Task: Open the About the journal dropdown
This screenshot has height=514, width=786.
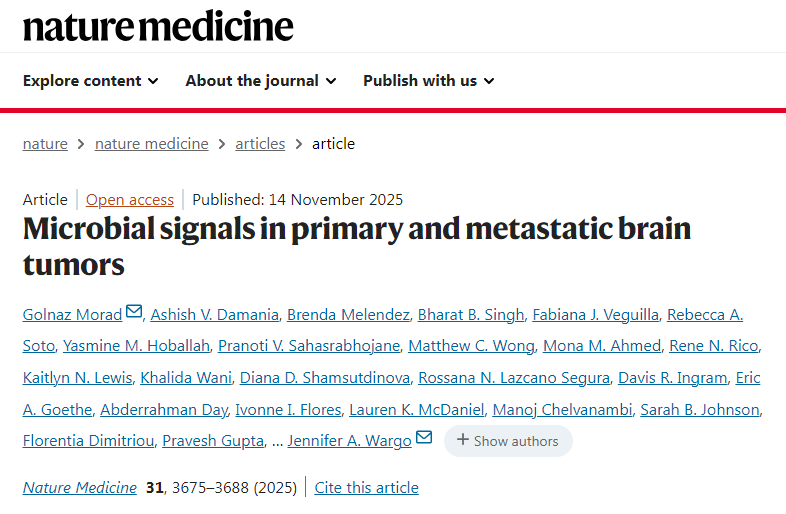Action: coord(260,80)
